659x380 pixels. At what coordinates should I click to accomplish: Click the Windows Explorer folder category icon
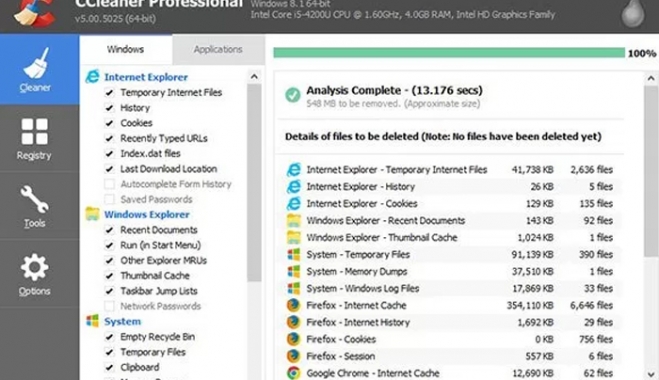coord(92,214)
